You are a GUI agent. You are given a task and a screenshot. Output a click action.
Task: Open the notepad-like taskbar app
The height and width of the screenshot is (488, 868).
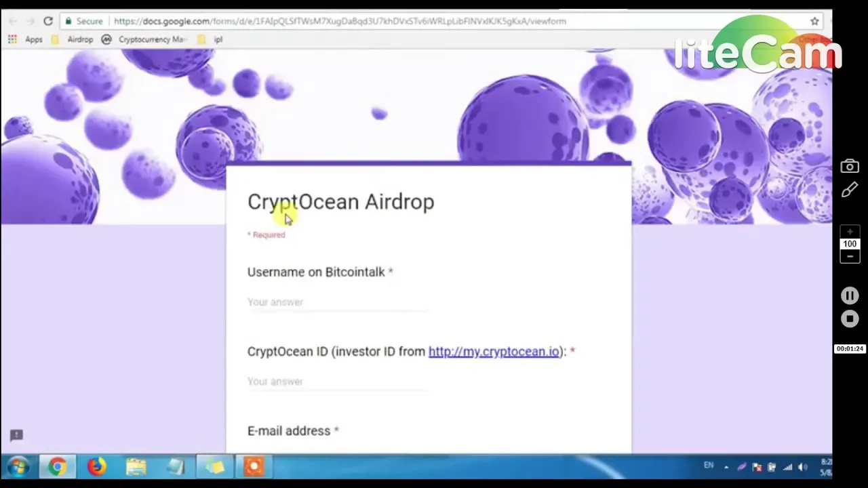[176, 467]
